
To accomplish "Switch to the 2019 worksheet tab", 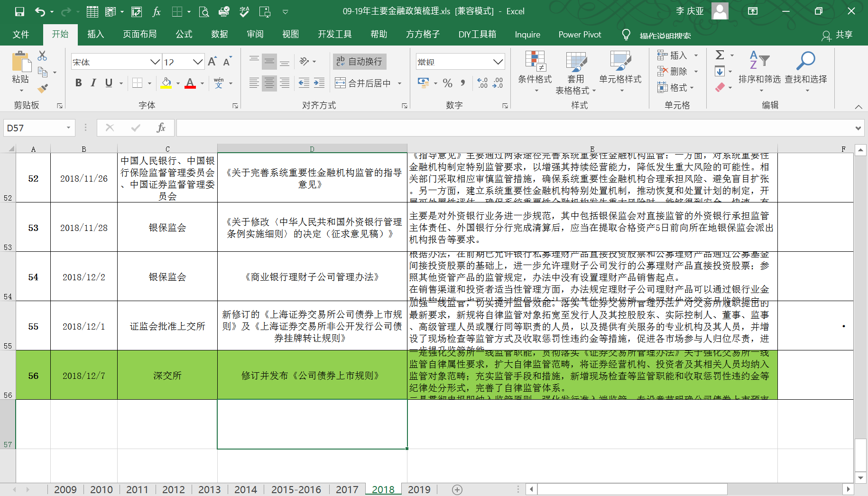I will [x=419, y=489].
